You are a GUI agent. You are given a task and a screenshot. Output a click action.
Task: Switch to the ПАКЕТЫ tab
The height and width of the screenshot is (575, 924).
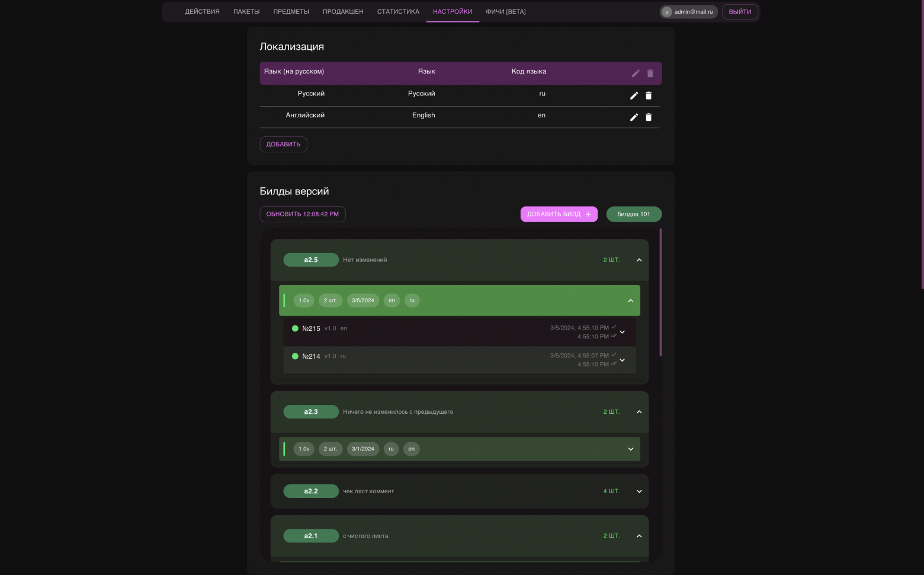coord(246,12)
